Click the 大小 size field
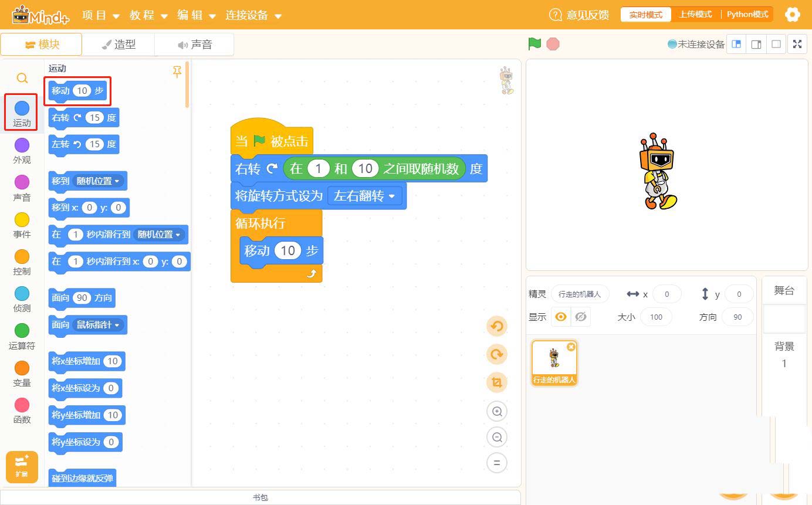Viewport: 812px width, 505px height. coord(656,317)
